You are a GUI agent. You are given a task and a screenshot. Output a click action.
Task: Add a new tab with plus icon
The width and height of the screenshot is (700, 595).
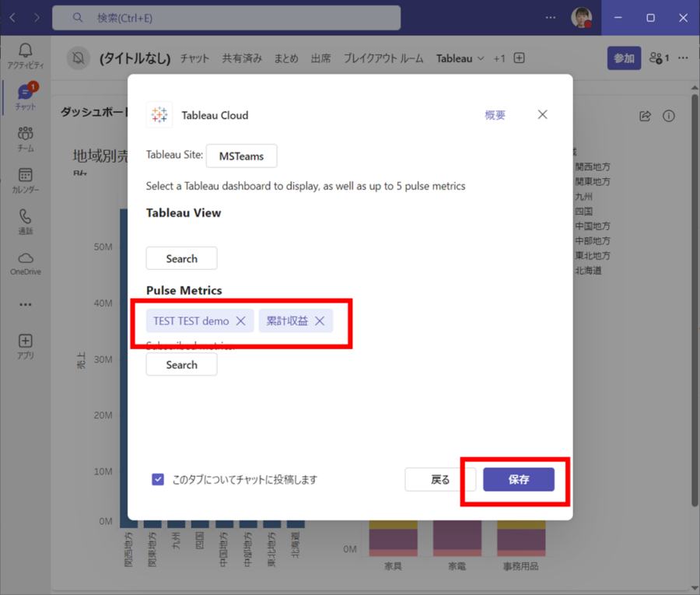click(x=519, y=58)
